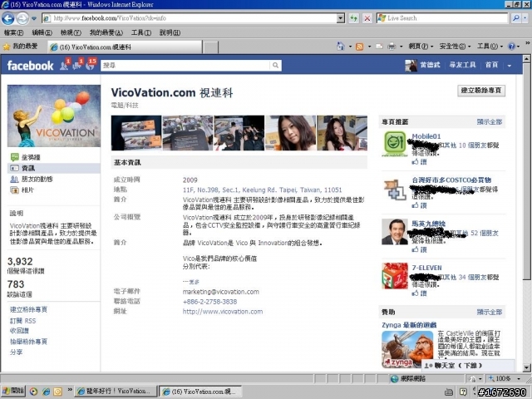This screenshot has height=399, width=532.
Task: Click the orange RSS feeds icon
Action: (x=359, y=47)
